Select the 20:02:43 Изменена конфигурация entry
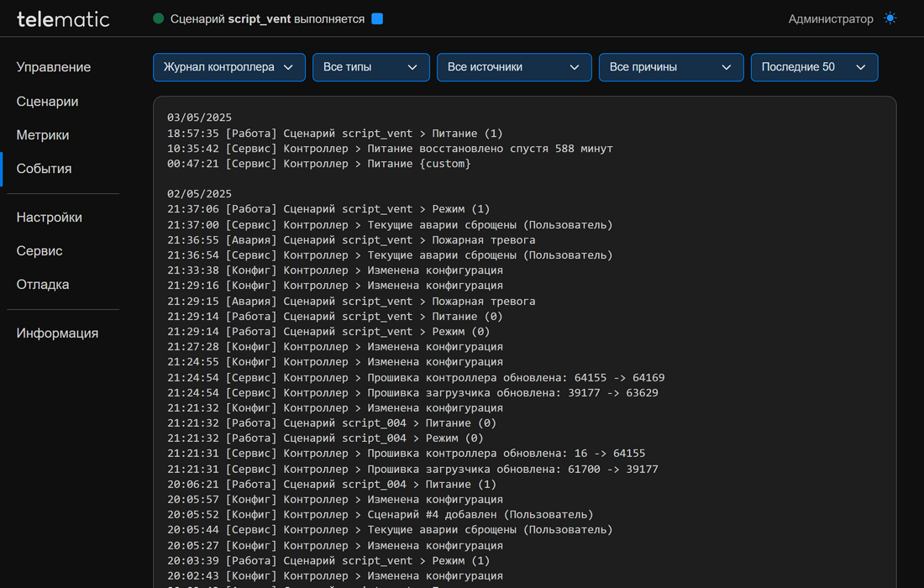924x588 pixels. [x=335, y=576]
